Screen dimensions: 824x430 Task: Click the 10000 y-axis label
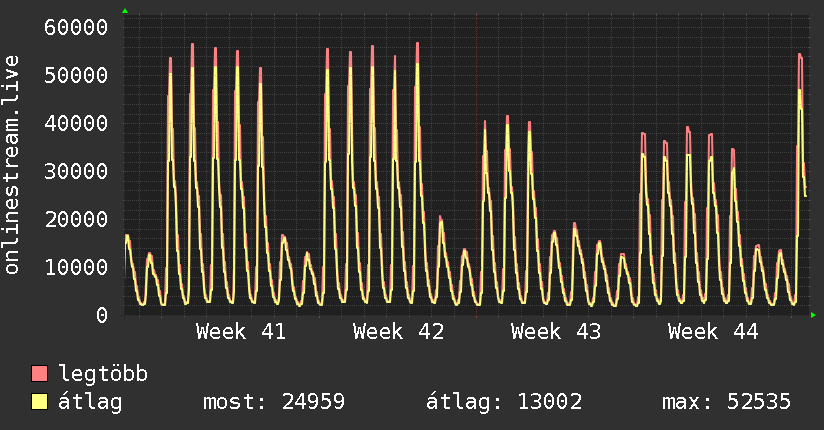point(76,268)
